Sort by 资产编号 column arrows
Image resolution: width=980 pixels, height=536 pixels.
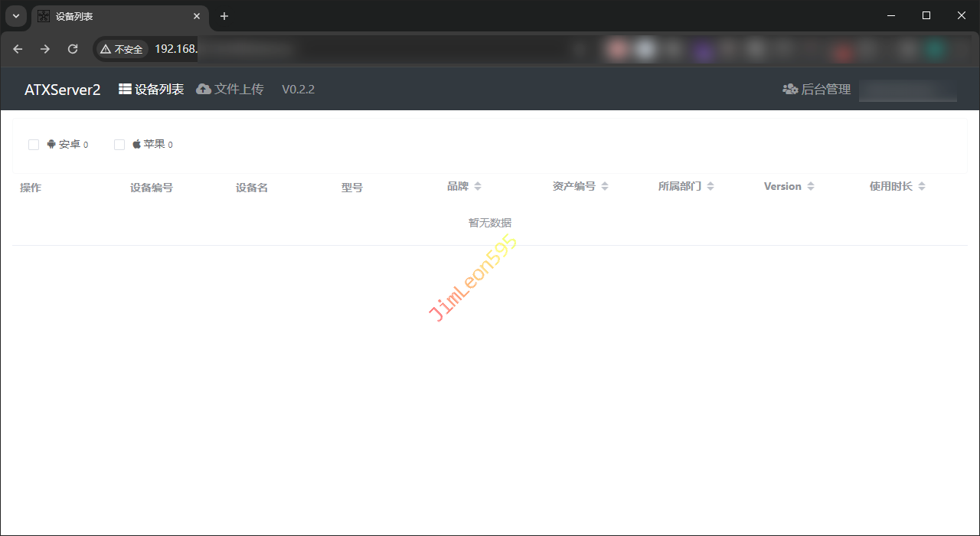(x=605, y=187)
